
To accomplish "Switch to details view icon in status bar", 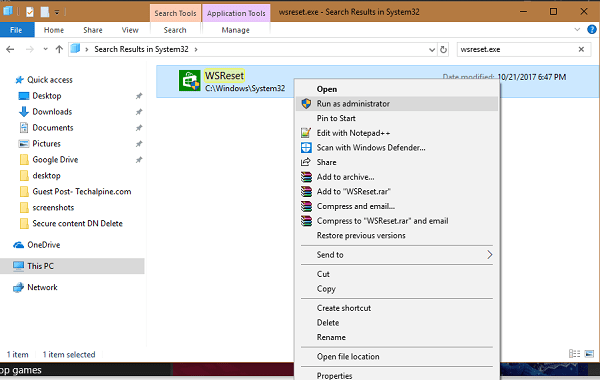I will pyautogui.click(x=574, y=354).
